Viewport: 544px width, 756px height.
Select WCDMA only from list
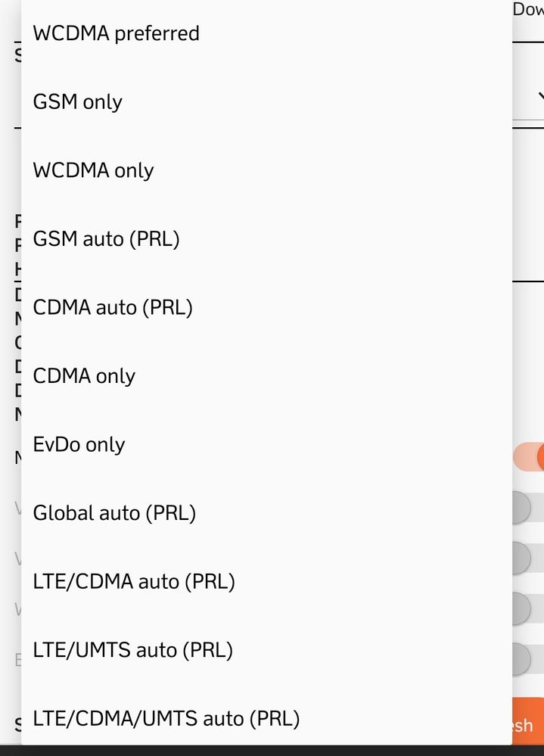click(x=93, y=170)
